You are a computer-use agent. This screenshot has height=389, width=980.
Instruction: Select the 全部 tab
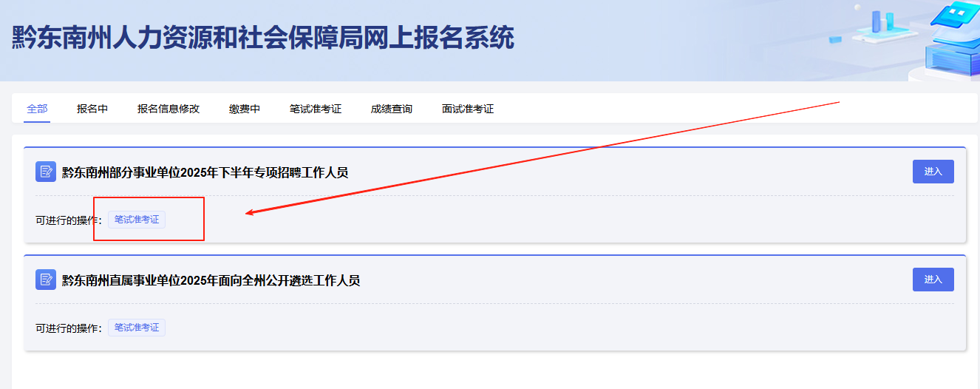[37, 109]
